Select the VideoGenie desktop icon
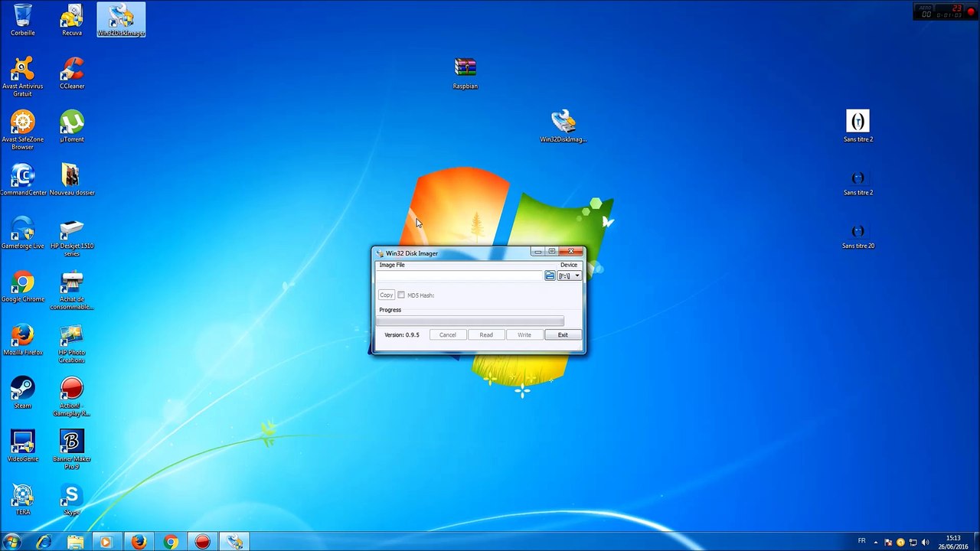This screenshot has width=980, height=551. click(x=23, y=447)
